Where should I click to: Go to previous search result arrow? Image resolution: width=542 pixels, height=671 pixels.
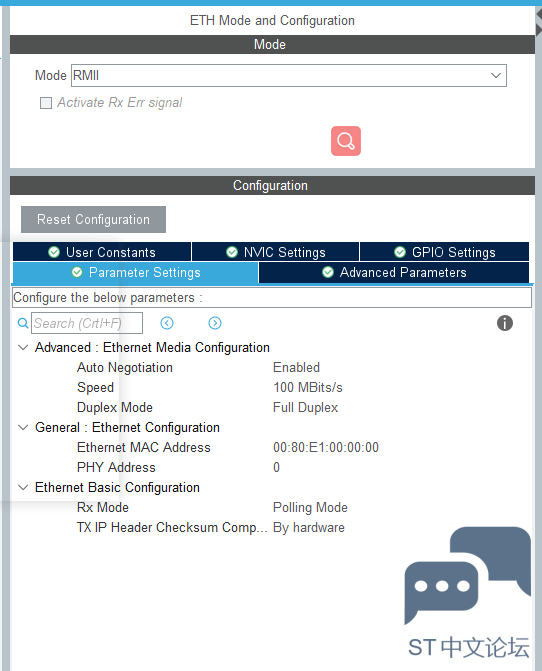tap(167, 323)
